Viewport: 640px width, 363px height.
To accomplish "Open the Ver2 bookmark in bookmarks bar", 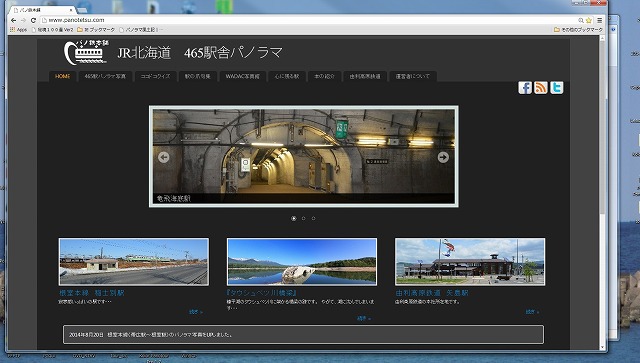I will [x=52, y=29].
